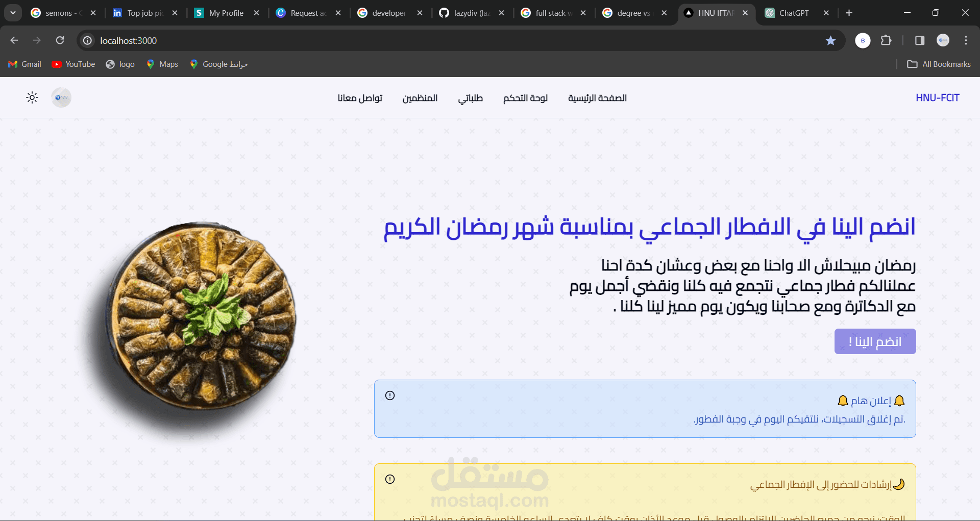This screenshot has height=521, width=980.
Task: Expand All Bookmarks folder
Action: coord(939,64)
